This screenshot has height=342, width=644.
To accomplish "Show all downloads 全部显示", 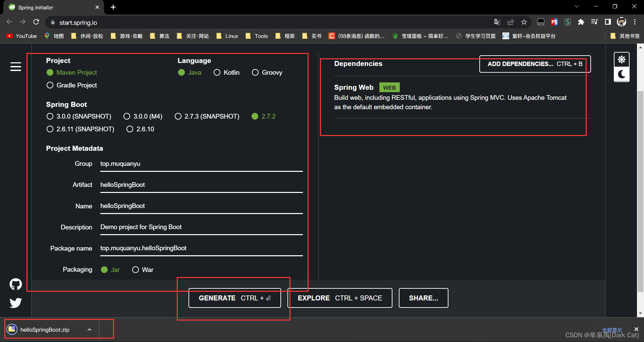I will (x=612, y=330).
